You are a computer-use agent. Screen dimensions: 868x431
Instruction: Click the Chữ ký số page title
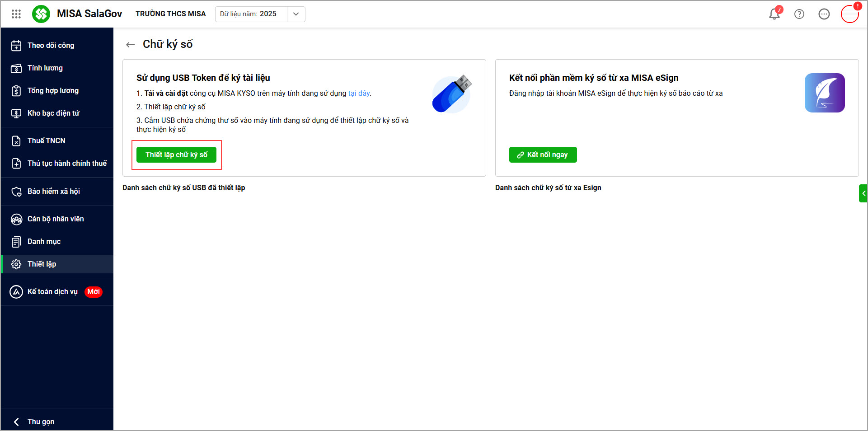tap(168, 44)
